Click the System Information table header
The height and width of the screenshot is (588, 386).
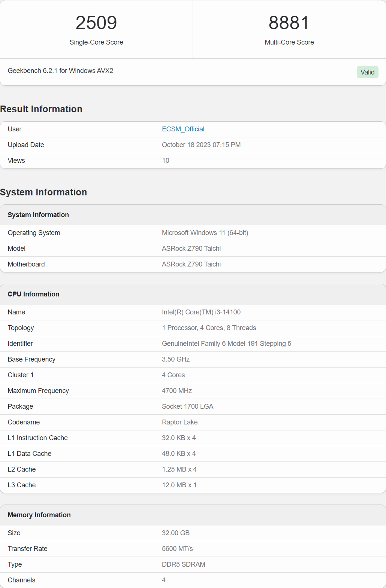tap(38, 215)
